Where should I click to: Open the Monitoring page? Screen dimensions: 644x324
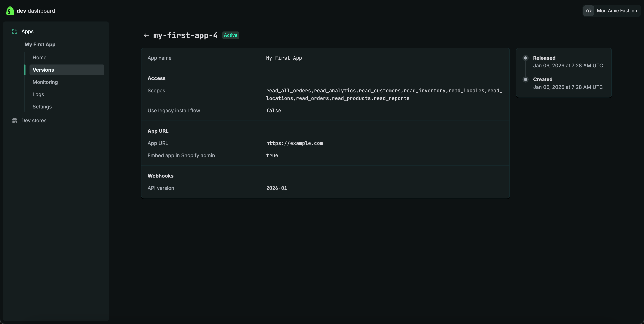pyautogui.click(x=45, y=82)
